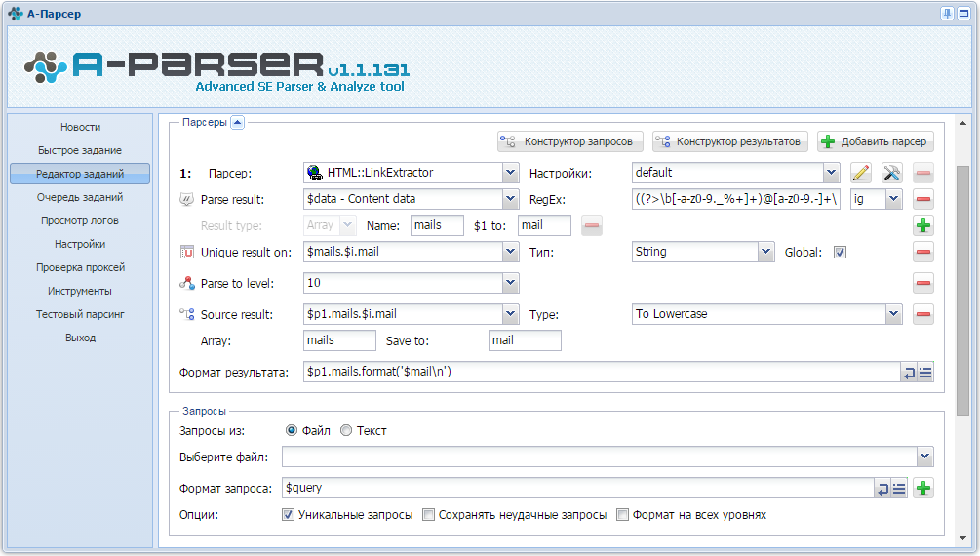Enable Формат на всех уровнях checkbox
980x556 pixels.
[x=622, y=515]
